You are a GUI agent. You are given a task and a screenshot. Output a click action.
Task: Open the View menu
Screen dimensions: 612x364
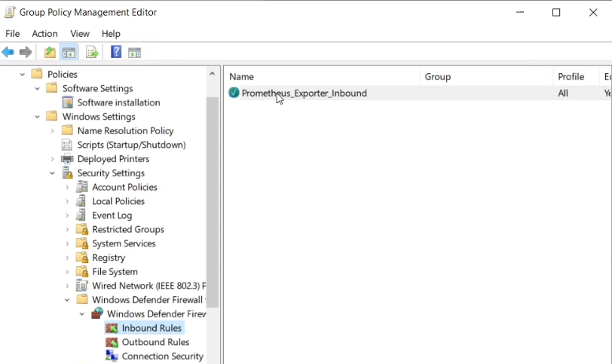click(x=80, y=34)
